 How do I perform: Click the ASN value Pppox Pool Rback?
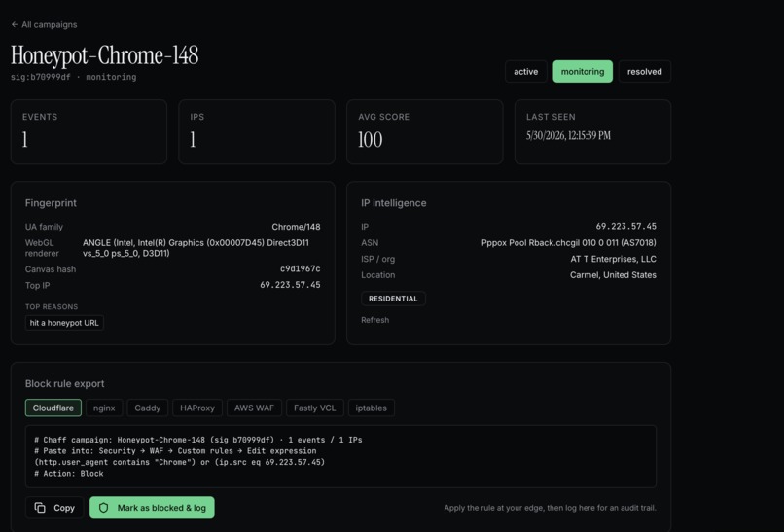568,242
